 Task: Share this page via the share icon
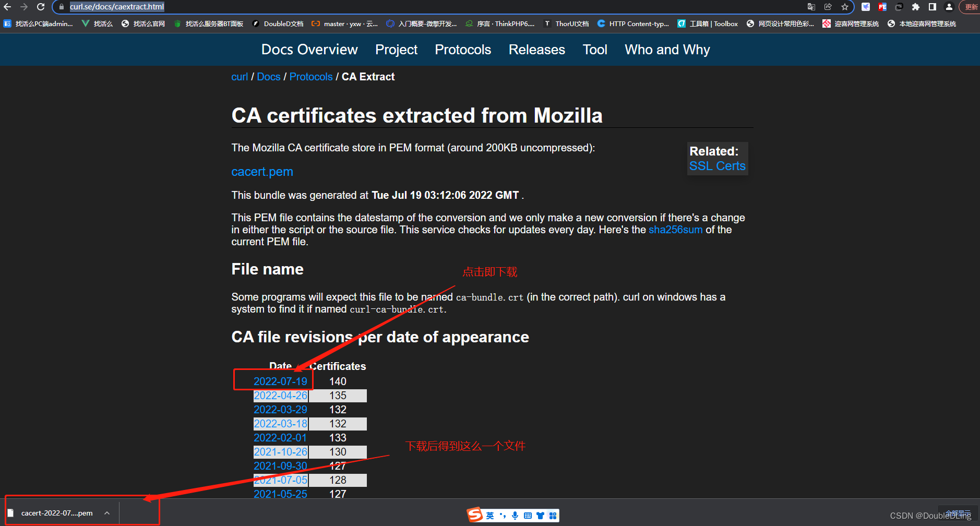828,7
